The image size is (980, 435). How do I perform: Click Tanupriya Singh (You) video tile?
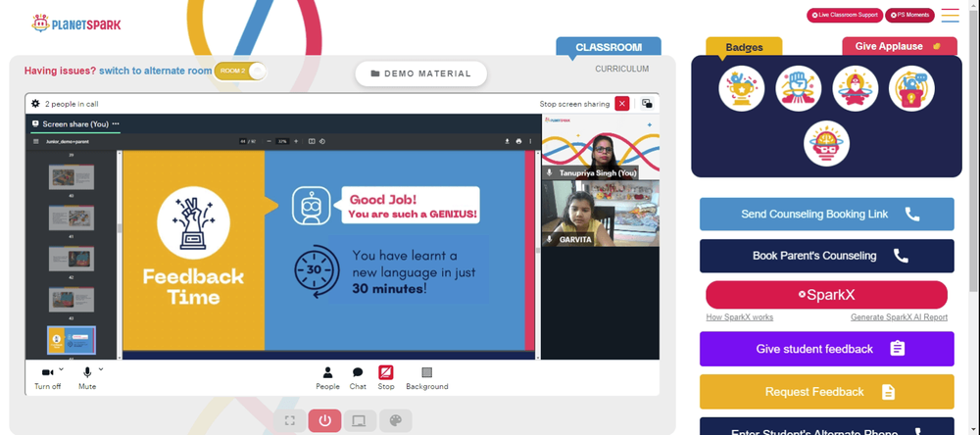pyautogui.click(x=600, y=147)
